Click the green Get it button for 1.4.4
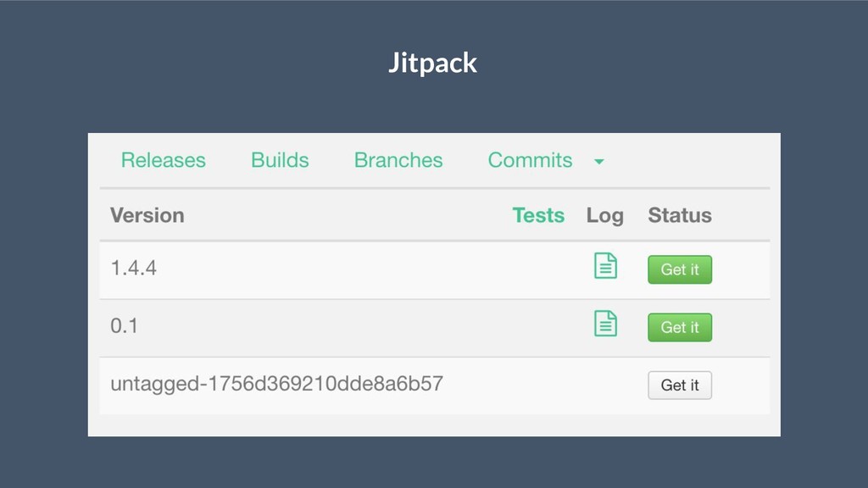This screenshot has width=868, height=488. click(680, 269)
